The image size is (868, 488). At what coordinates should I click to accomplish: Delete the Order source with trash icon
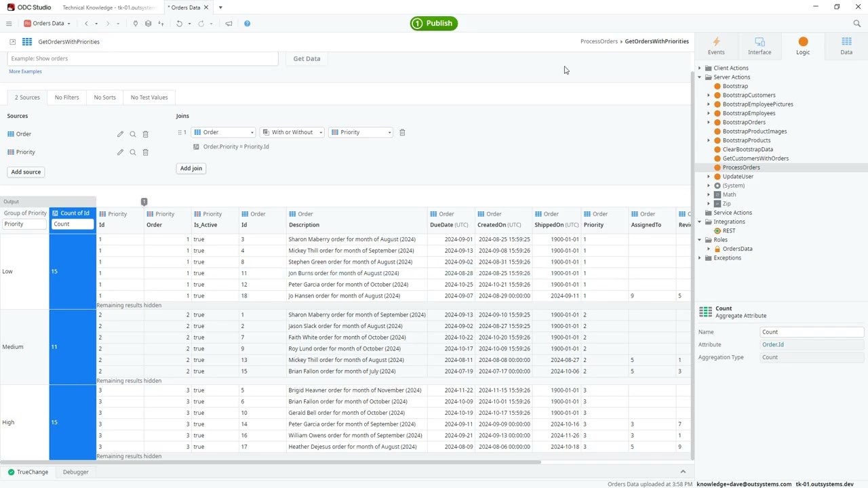click(x=145, y=134)
